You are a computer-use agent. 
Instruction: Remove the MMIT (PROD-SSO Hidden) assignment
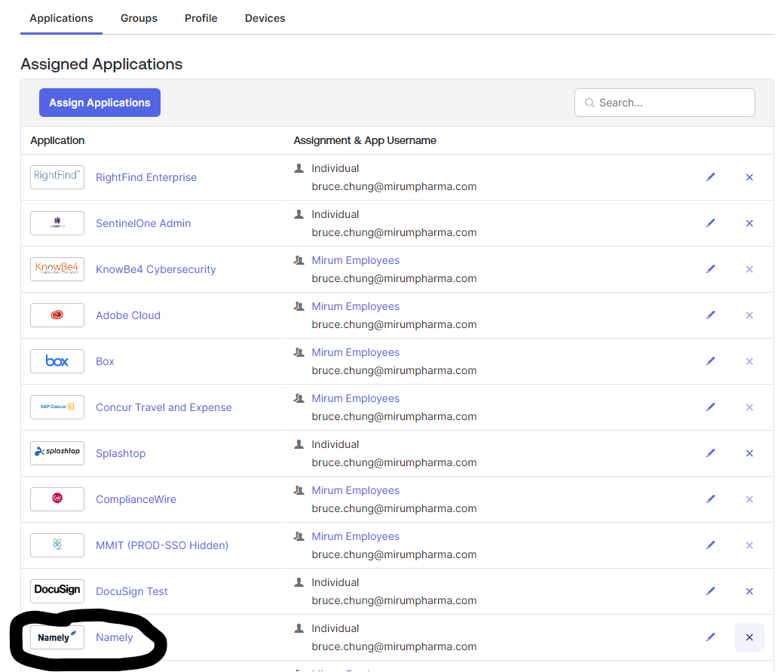click(x=749, y=545)
